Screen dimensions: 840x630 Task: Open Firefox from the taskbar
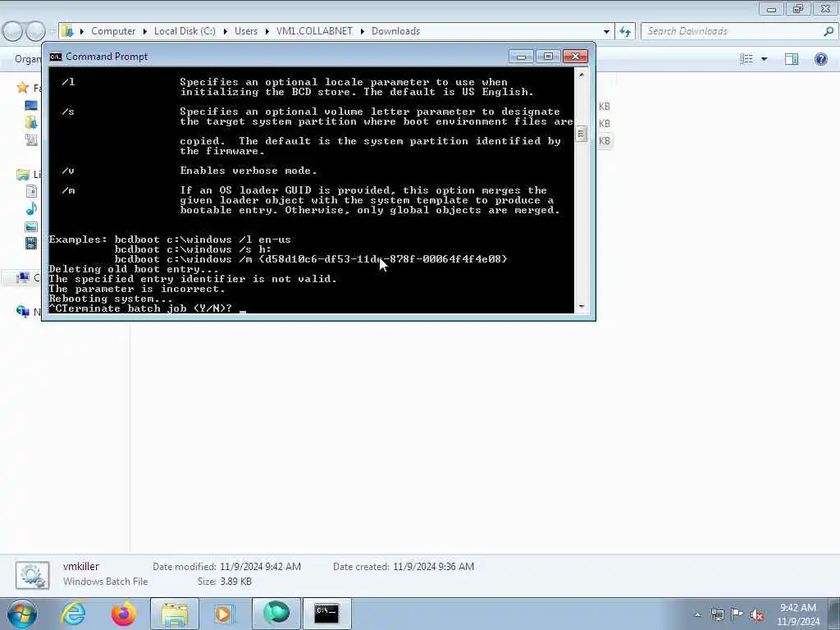click(123, 614)
